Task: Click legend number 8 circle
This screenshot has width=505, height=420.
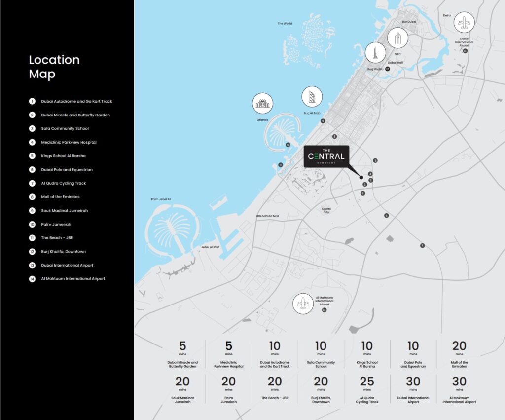Action: click(32, 196)
